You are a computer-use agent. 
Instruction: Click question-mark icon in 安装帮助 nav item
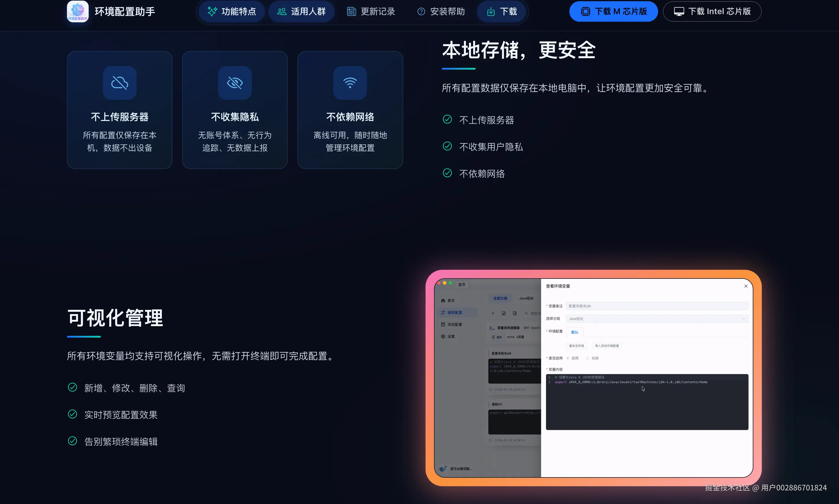tap(421, 11)
